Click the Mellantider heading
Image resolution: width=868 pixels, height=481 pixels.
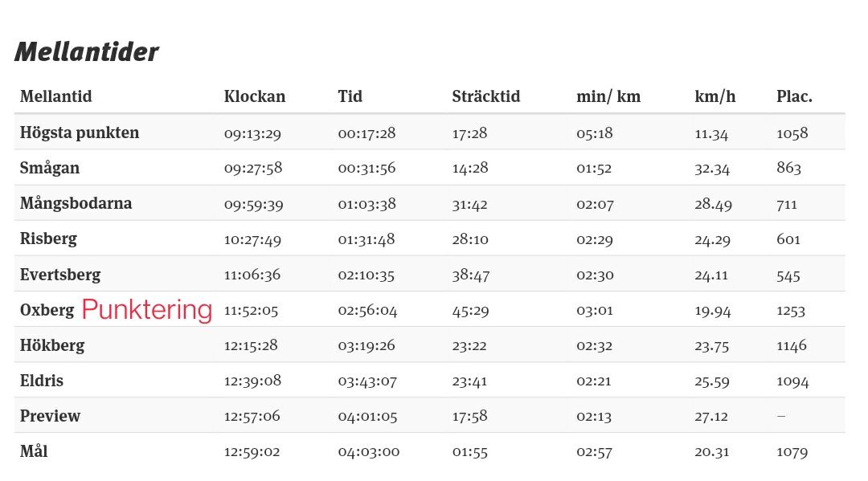pos(86,52)
